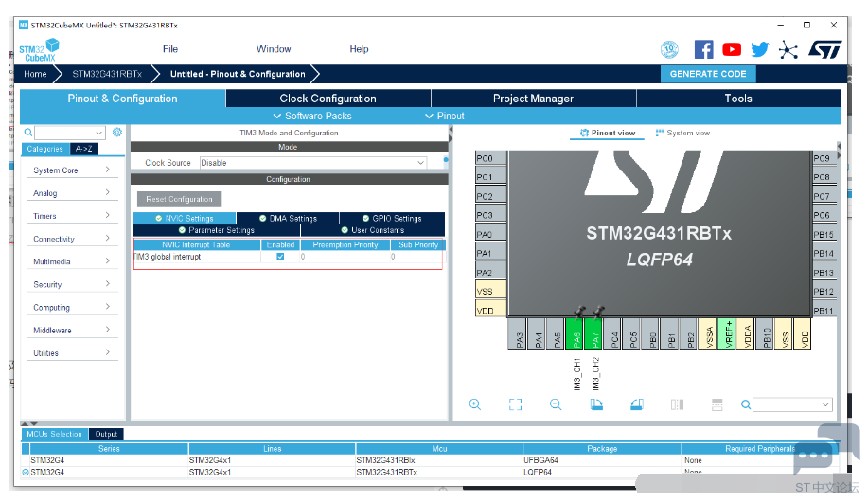Open the YouTube icon link
868x502 pixels.
(x=732, y=49)
